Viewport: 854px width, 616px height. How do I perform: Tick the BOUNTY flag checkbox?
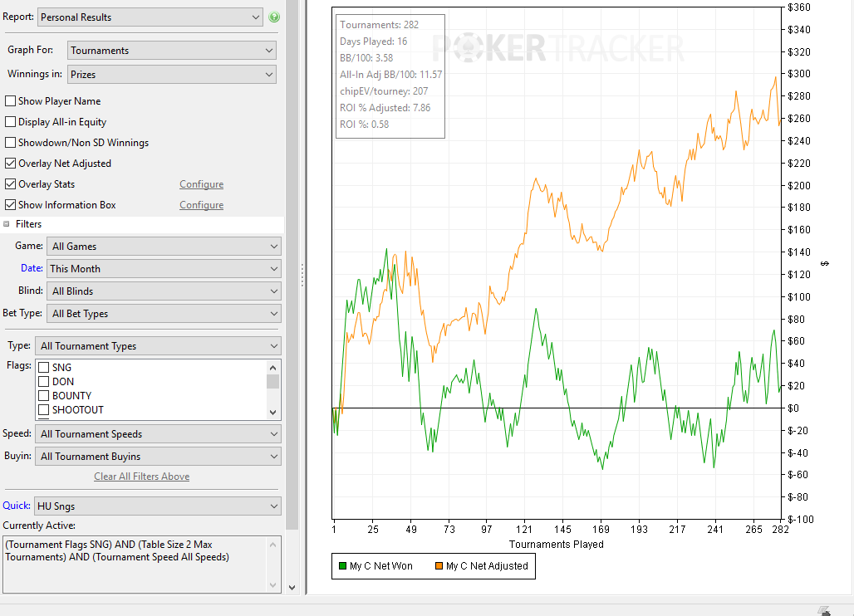pyautogui.click(x=43, y=396)
